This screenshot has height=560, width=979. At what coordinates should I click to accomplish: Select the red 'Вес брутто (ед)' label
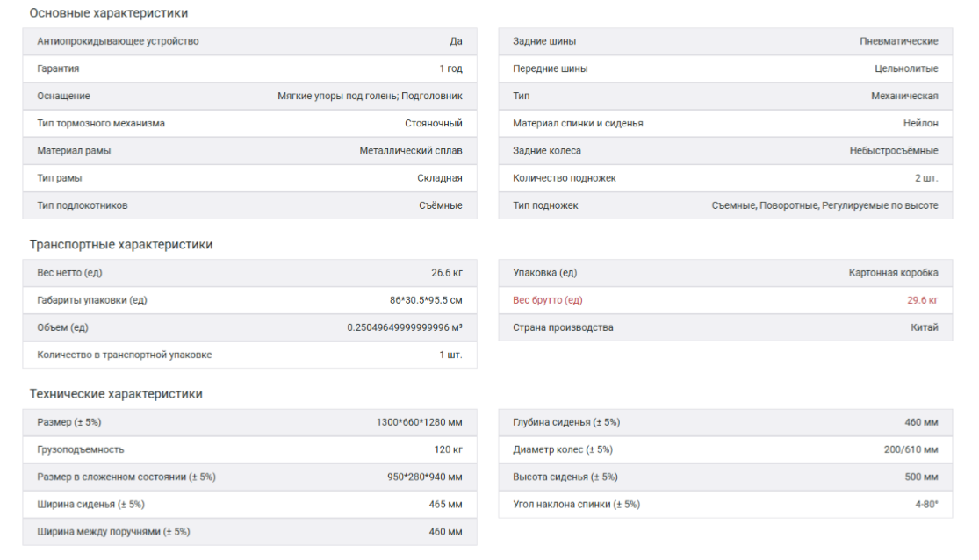(x=547, y=300)
